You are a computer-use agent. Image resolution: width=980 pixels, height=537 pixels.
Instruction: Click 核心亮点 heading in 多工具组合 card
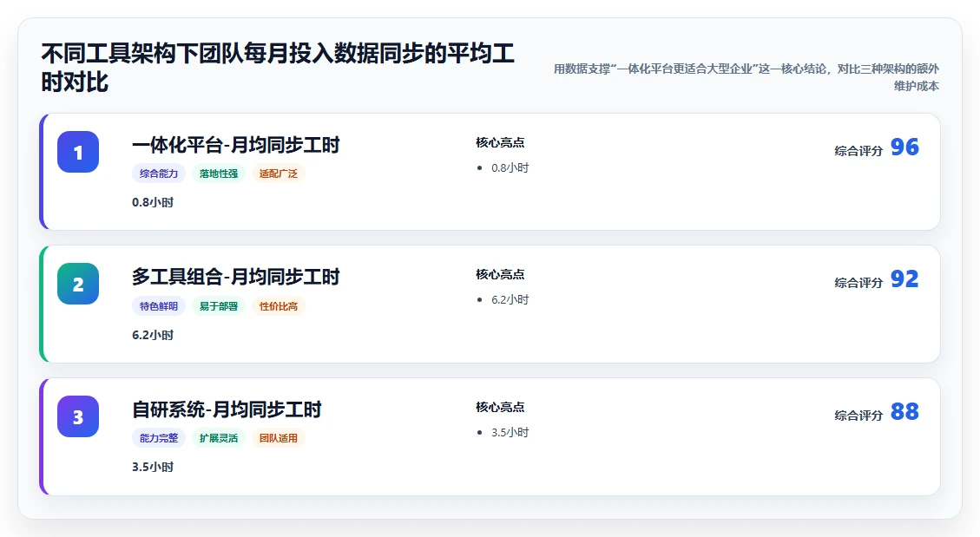500,274
